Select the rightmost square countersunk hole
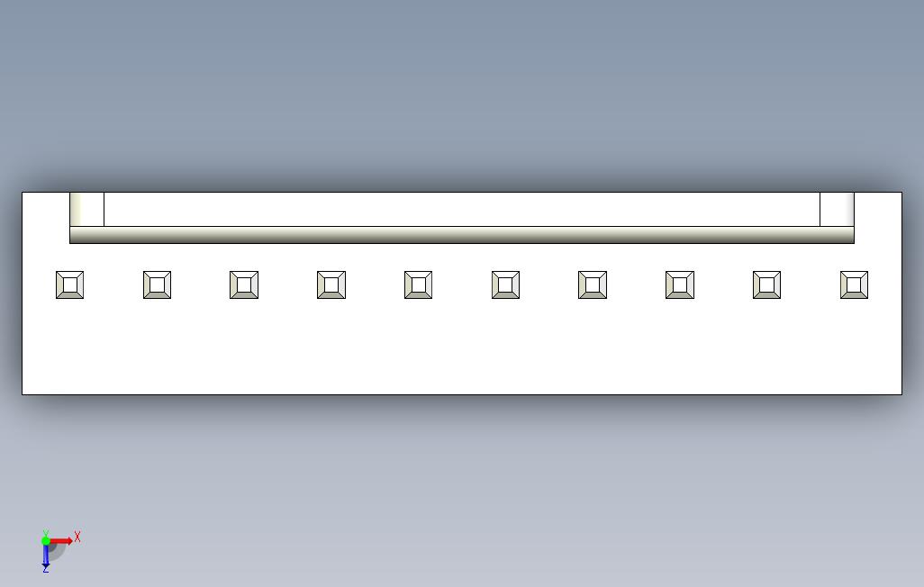The image size is (924, 587). click(x=854, y=284)
